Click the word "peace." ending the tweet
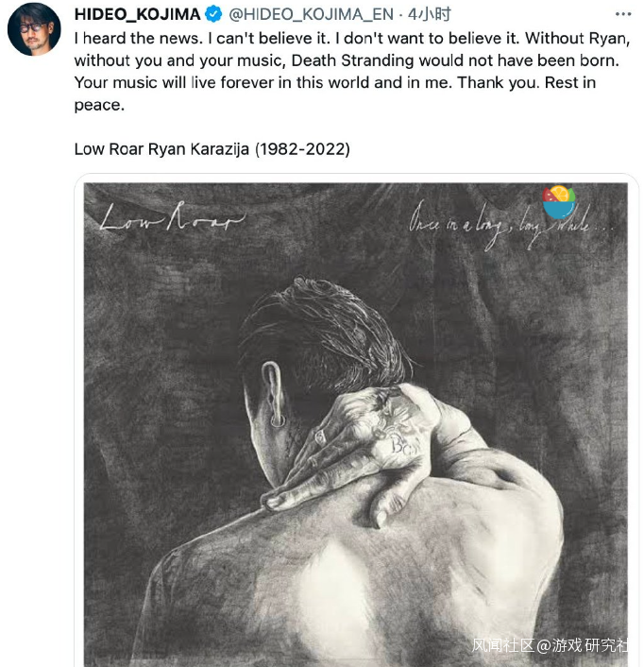The image size is (644, 667). pos(98,104)
